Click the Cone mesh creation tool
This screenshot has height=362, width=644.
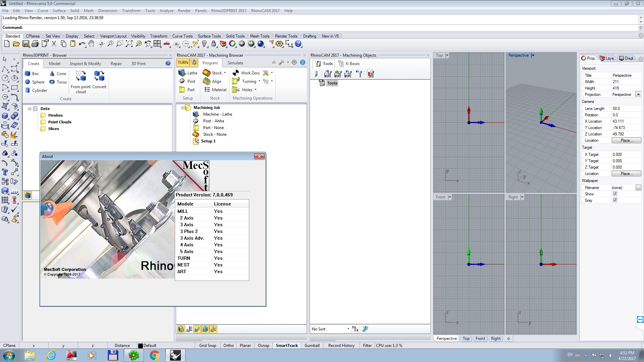[58, 73]
